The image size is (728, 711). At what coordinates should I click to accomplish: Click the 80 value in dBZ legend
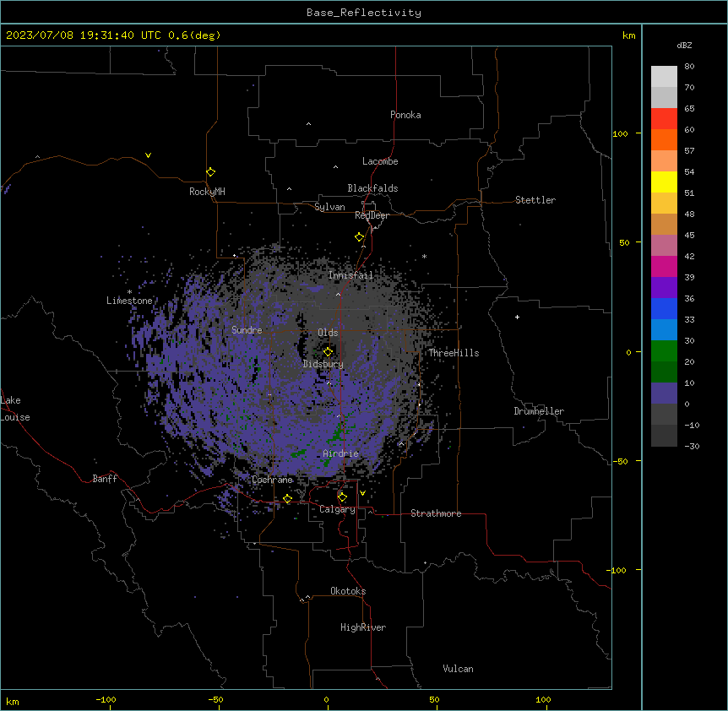tap(689, 67)
